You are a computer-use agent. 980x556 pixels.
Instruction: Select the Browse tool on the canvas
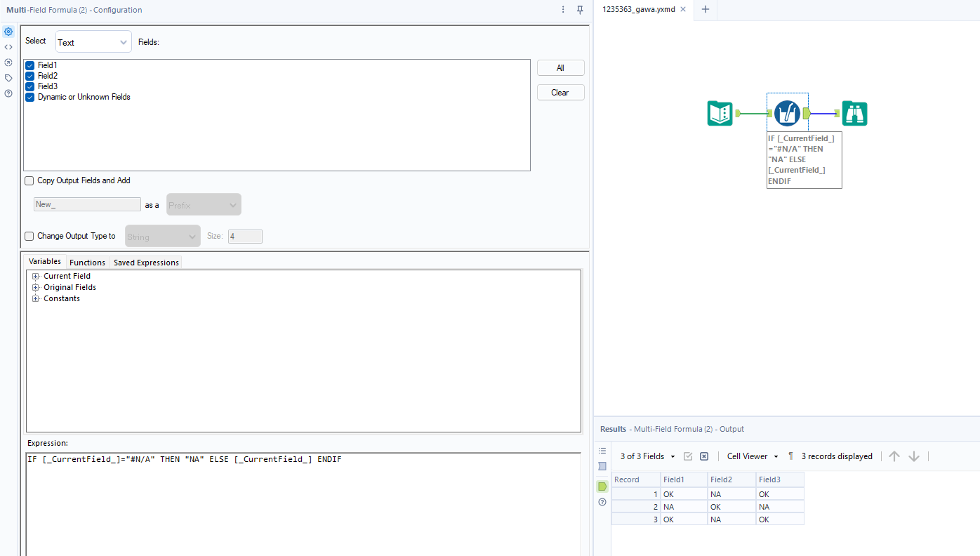click(x=854, y=113)
